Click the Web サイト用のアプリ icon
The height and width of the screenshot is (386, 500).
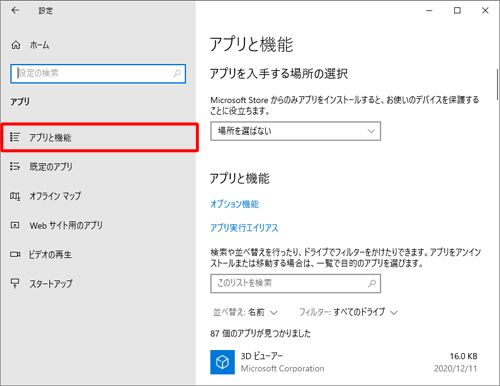15,225
